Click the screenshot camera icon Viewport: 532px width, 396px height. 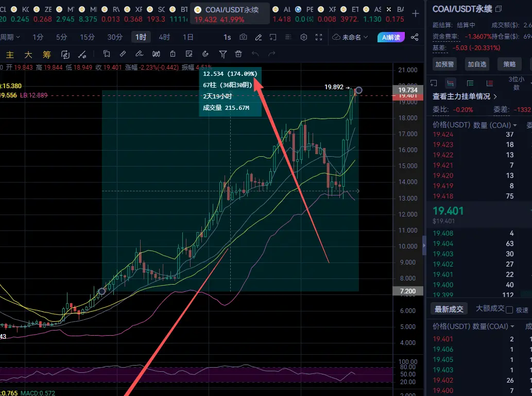[x=243, y=37]
